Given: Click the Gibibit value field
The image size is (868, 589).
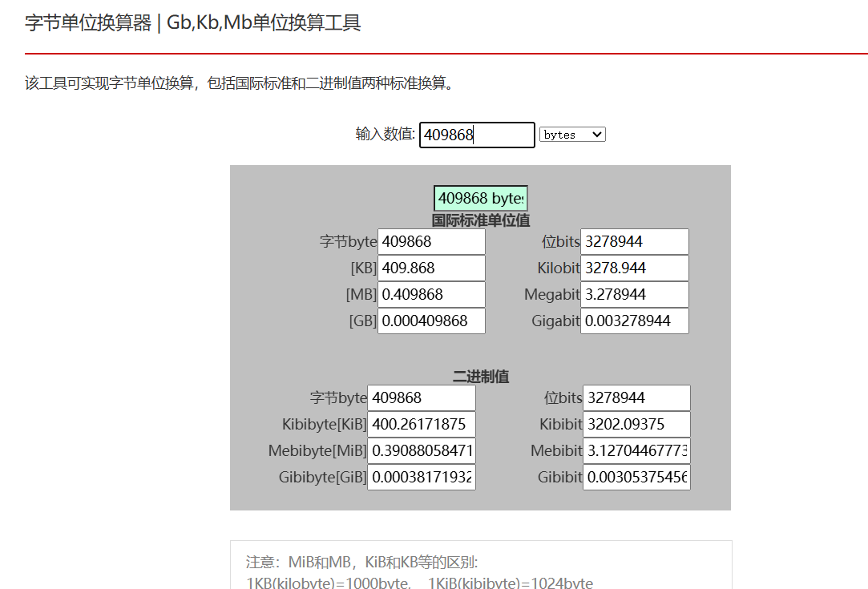Looking at the screenshot, I should coord(636,477).
